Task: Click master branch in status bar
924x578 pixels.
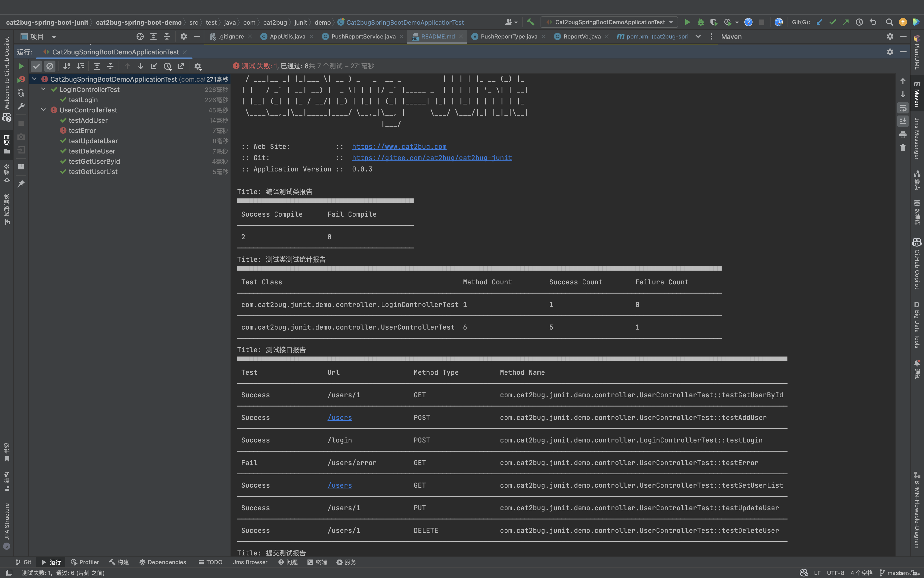Action: click(893, 573)
